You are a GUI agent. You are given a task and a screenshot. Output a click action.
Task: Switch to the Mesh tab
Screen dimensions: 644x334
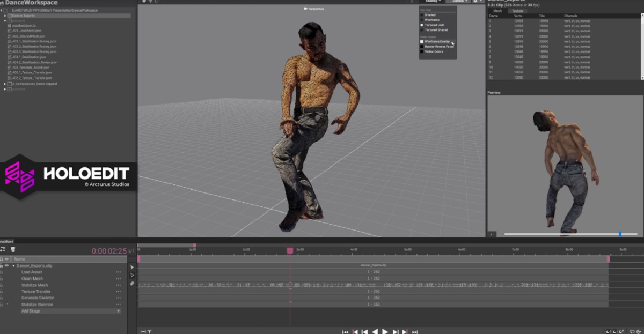coord(497,11)
